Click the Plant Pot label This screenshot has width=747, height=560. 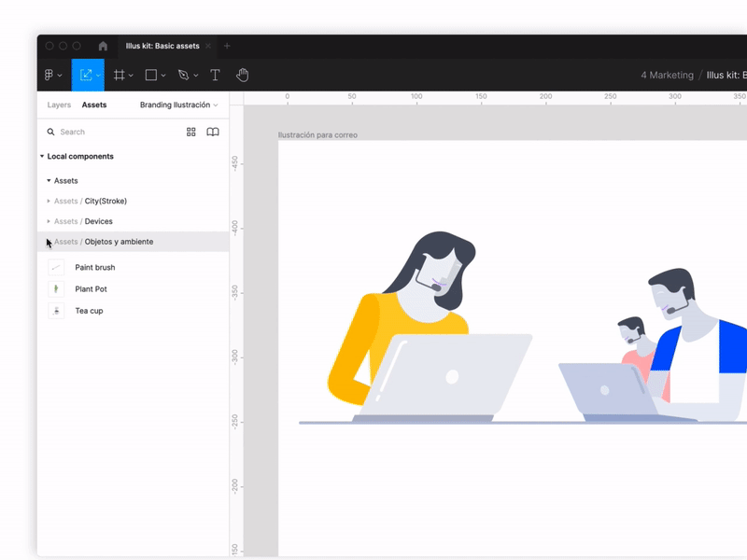point(91,289)
